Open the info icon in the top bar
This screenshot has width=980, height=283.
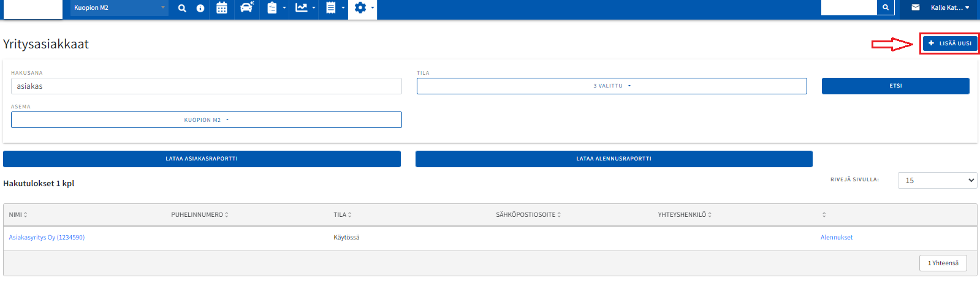pyautogui.click(x=200, y=8)
